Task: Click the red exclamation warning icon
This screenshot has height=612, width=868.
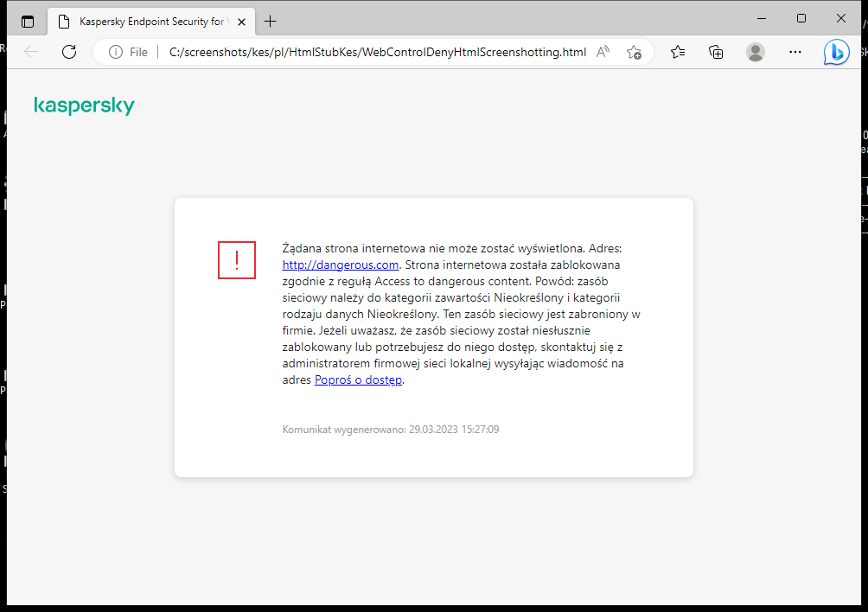Action: [236, 259]
